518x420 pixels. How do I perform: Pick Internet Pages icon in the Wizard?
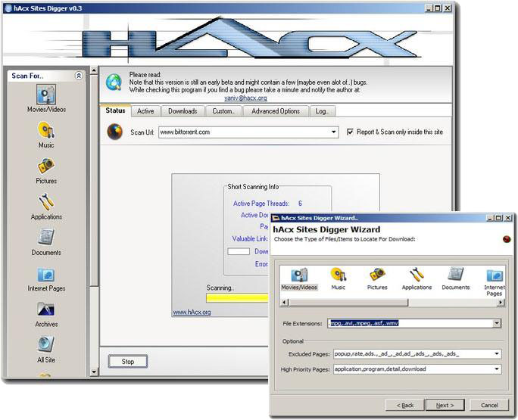click(x=495, y=282)
